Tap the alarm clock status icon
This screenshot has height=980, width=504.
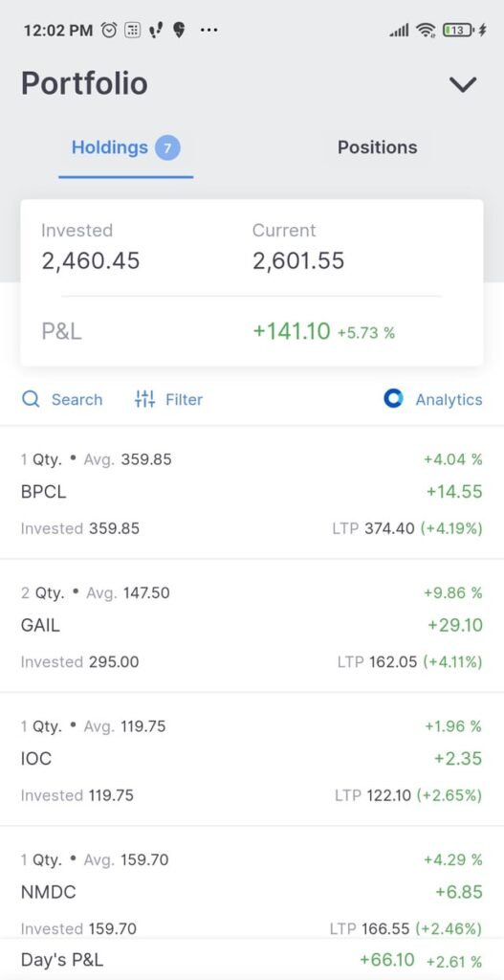[x=109, y=30]
